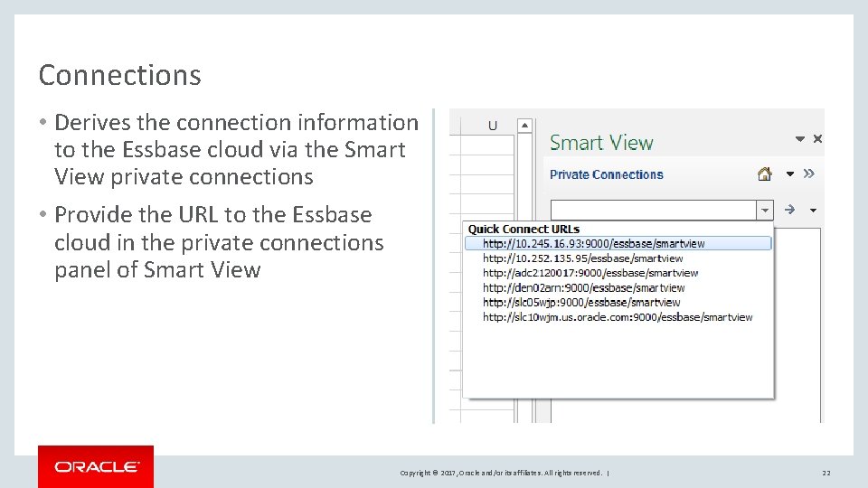The width and height of the screenshot is (868, 488).
Task: Click the Smart View Home icon
Action: point(765,174)
